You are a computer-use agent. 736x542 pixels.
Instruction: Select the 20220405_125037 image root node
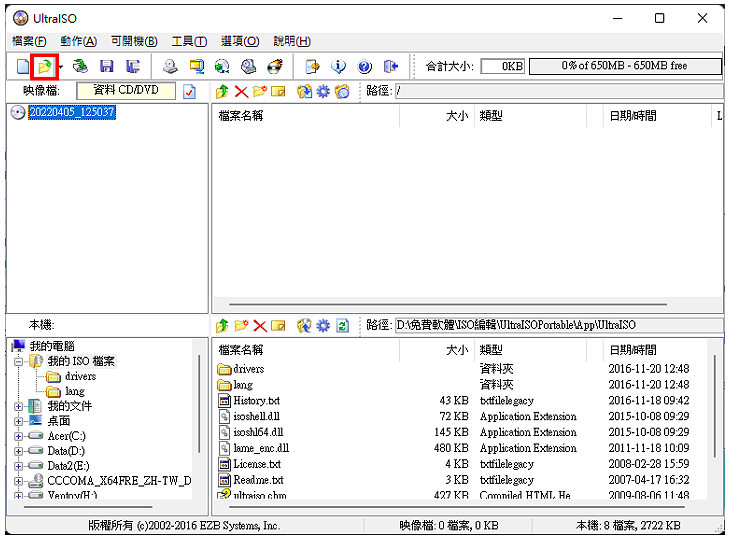point(72,112)
